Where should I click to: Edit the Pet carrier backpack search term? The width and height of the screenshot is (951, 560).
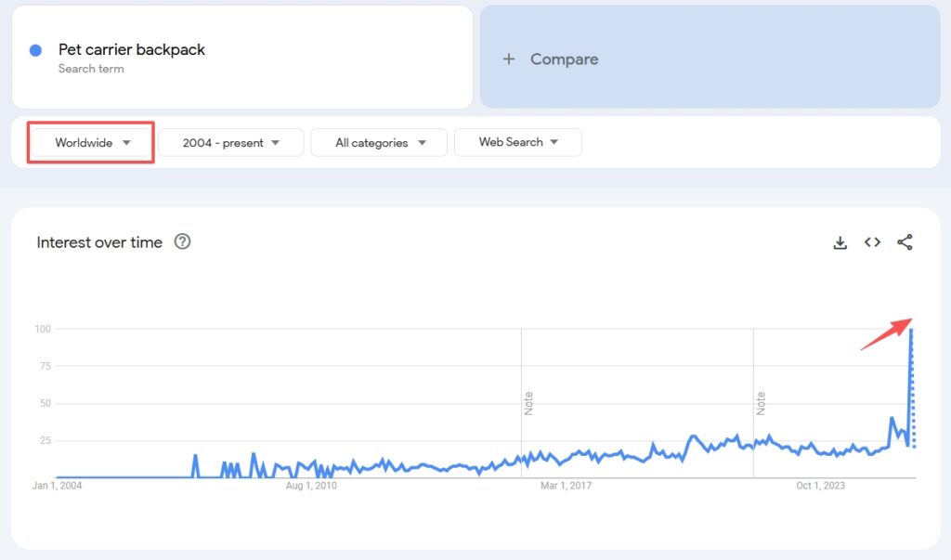click(x=132, y=50)
